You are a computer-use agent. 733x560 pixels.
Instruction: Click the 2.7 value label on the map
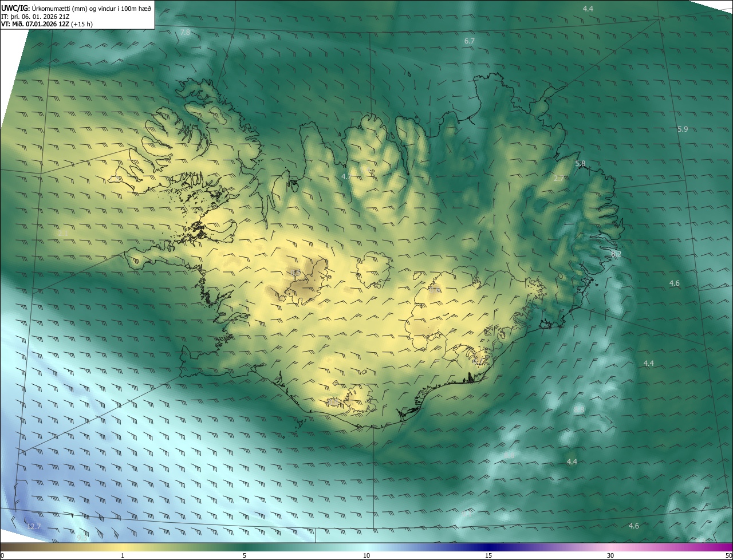(559, 179)
